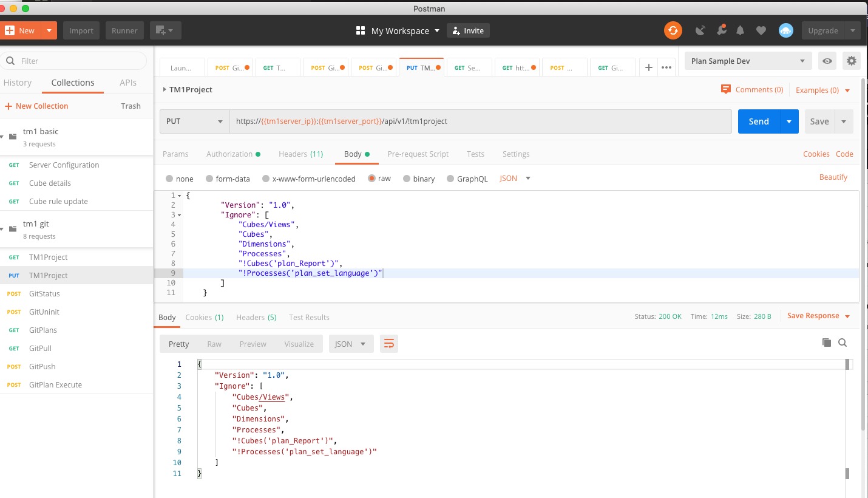This screenshot has height=498, width=868.
Task: Switch response view to Raw
Action: [214, 344]
